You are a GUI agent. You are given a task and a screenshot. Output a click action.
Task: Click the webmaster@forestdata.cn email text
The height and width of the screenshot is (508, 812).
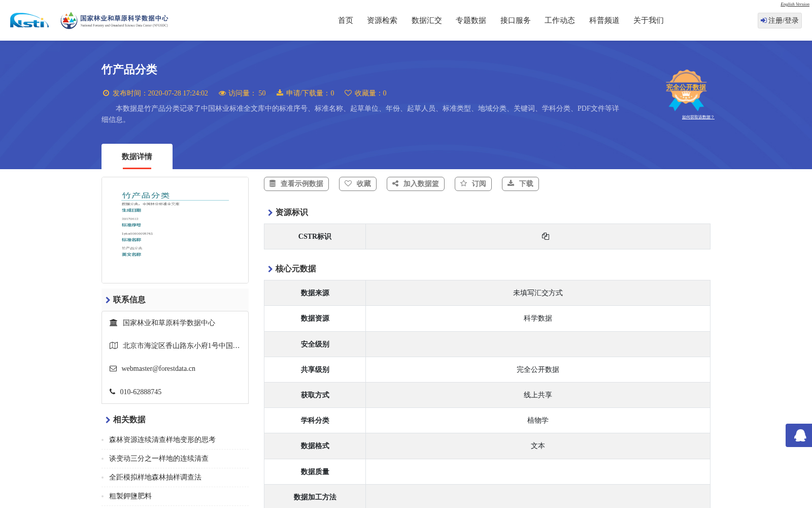coord(158,369)
